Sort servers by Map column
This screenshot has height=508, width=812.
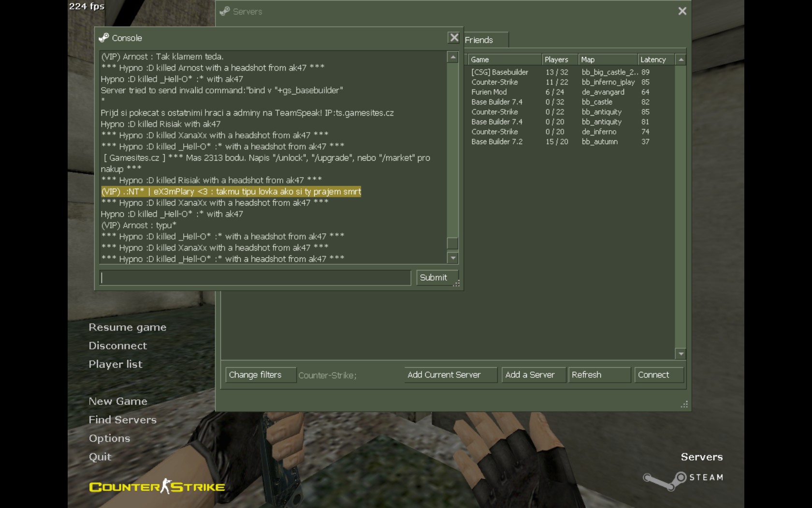[608, 60]
